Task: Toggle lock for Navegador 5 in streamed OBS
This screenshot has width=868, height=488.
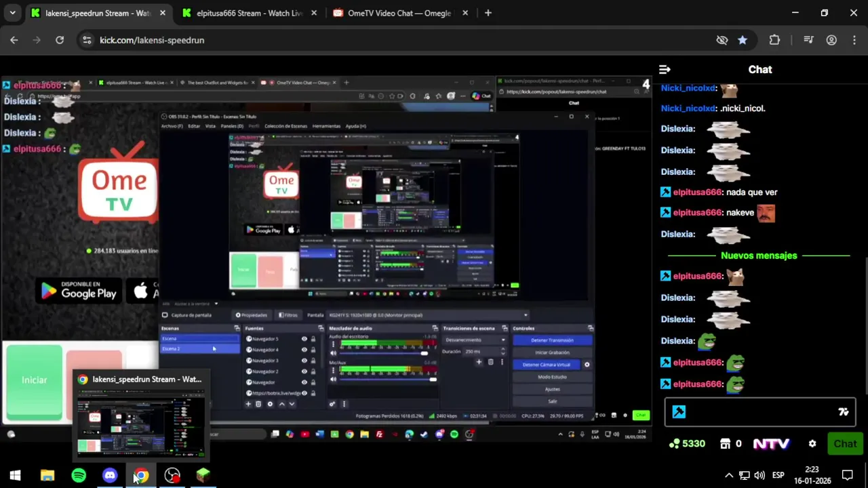Action: 313,339
